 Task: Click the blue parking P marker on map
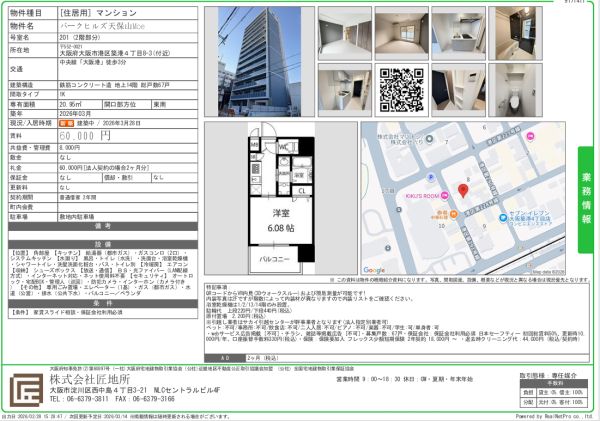[431, 177]
